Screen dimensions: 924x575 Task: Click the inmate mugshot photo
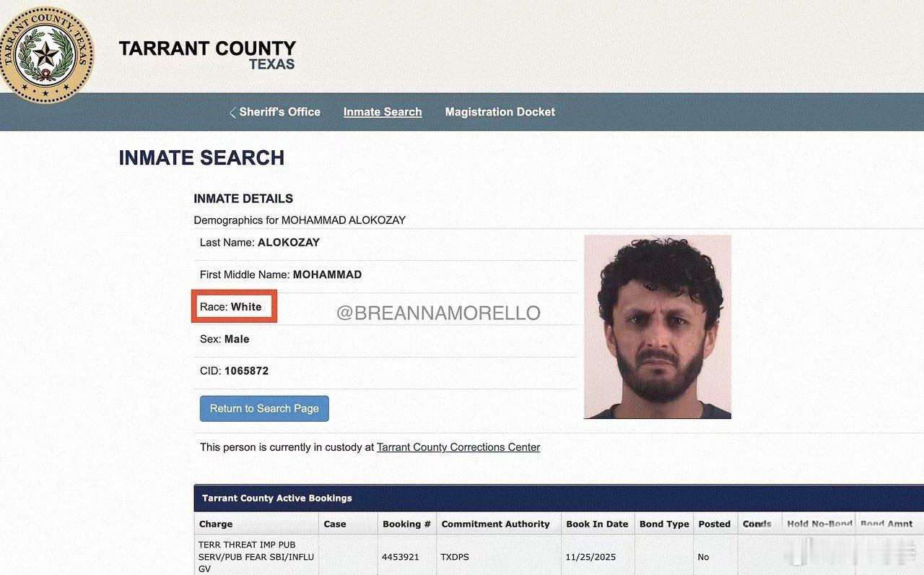657,327
